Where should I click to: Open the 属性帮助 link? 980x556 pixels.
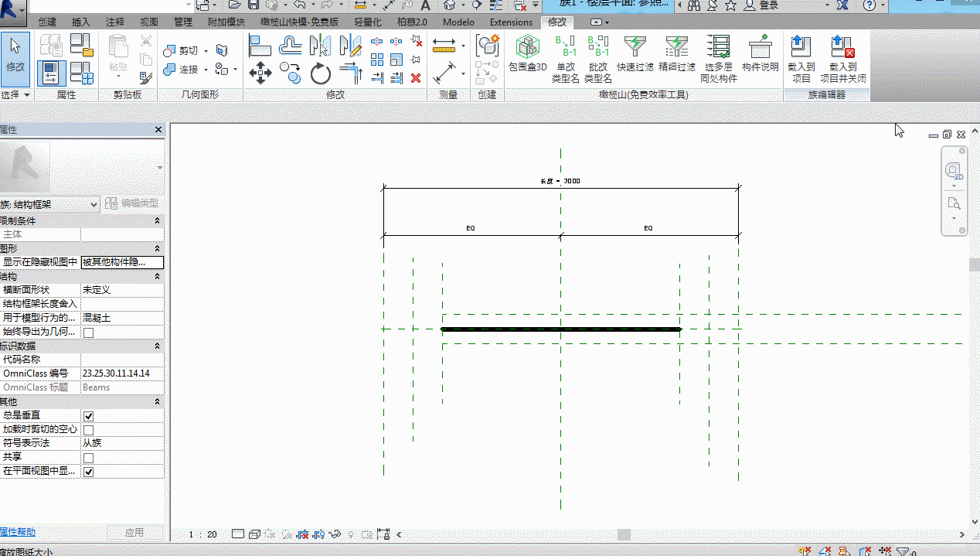pyautogui.click(x=17, y=532)
